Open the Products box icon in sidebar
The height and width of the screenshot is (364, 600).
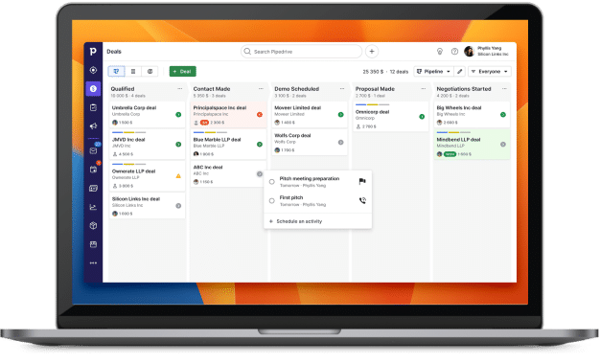tap(93, 226)
